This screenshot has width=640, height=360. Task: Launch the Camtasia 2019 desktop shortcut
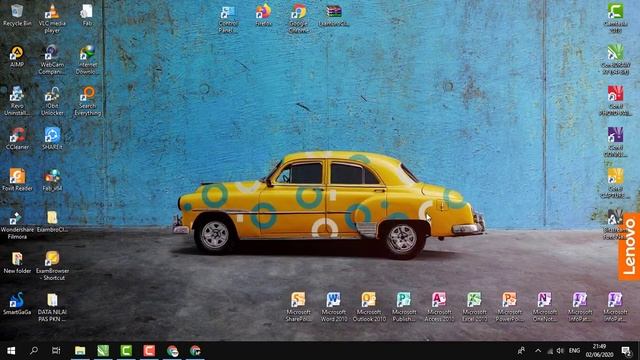click(616, 19)
